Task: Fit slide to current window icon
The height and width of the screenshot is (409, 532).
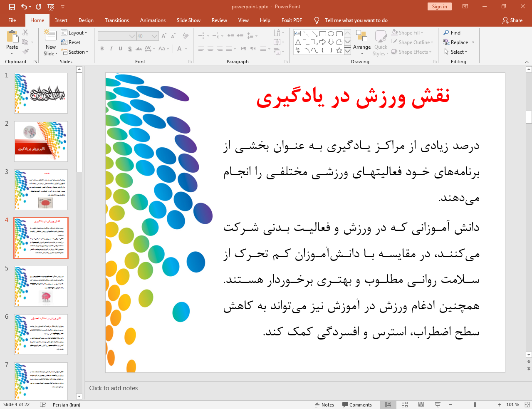Action: (527, 404)
